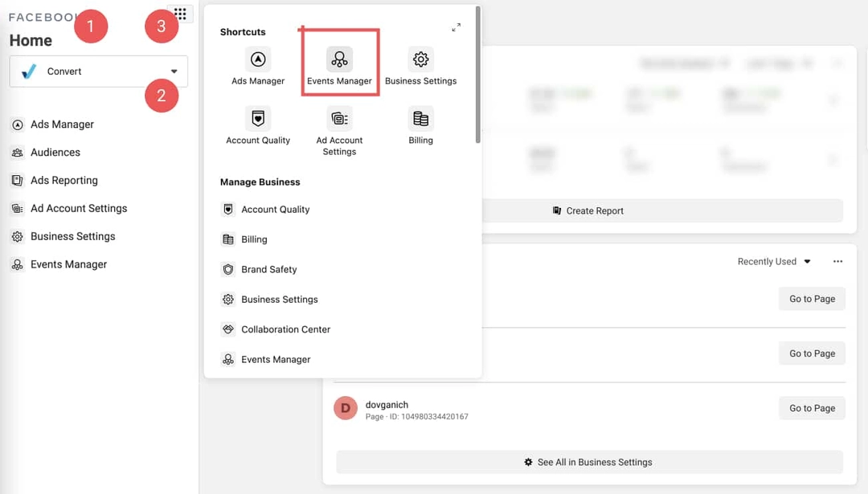868x494 pixels.
Task: Open Collaboration Center in Manage Business list
Action: point(285,329)
